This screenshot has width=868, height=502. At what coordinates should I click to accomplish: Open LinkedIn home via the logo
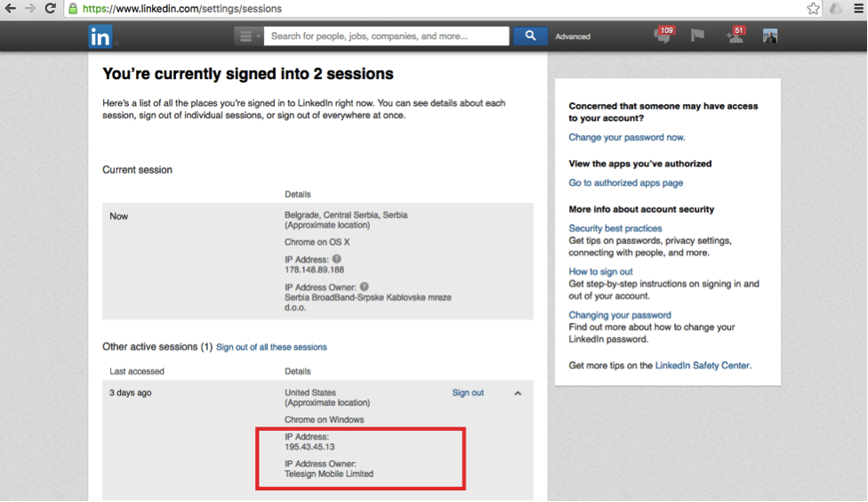pos(100,36)
